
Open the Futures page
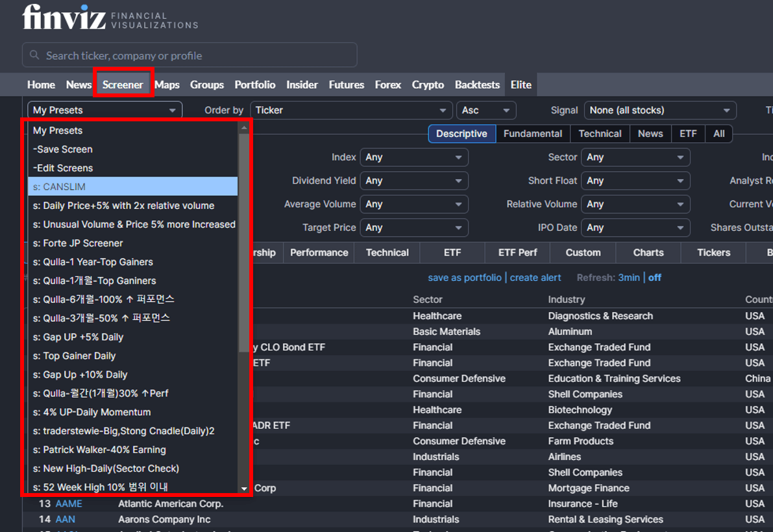click(x=347, y=85)
